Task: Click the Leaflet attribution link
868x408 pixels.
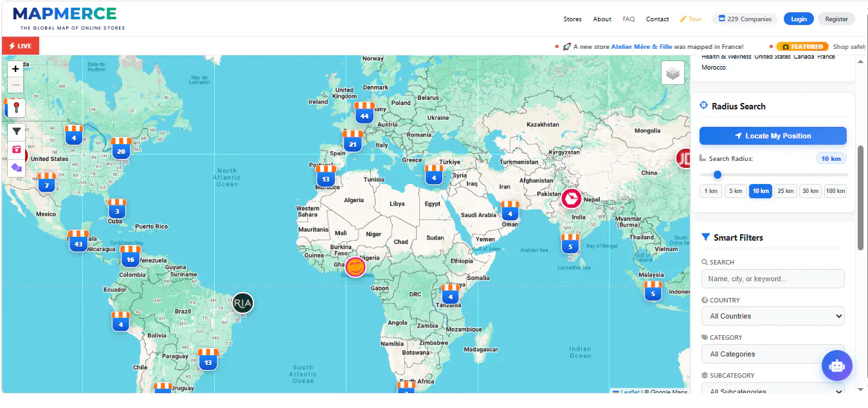Action: click(x=630, y=392)
